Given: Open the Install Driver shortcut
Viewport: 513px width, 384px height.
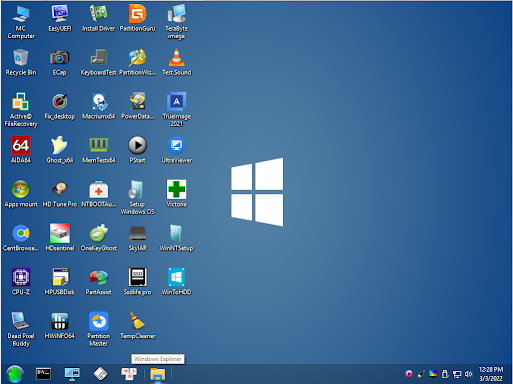Looking at the screenshot, I should (x=98, y=18).
